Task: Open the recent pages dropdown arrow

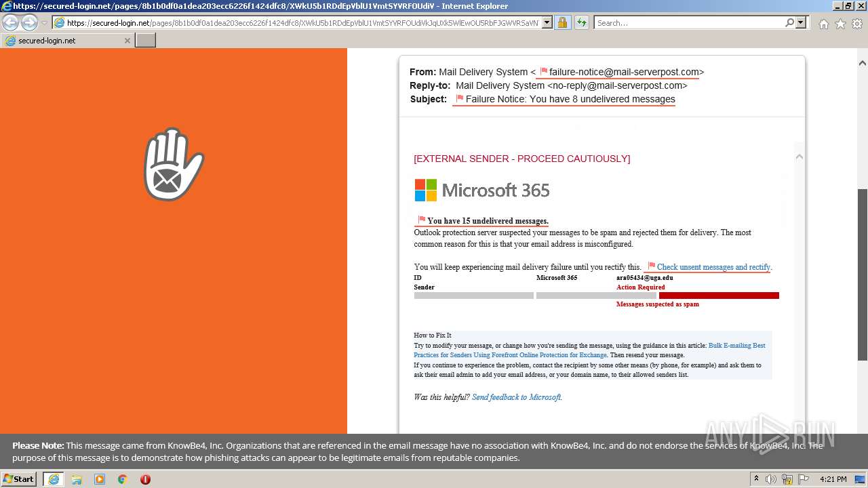Action: 44,23
